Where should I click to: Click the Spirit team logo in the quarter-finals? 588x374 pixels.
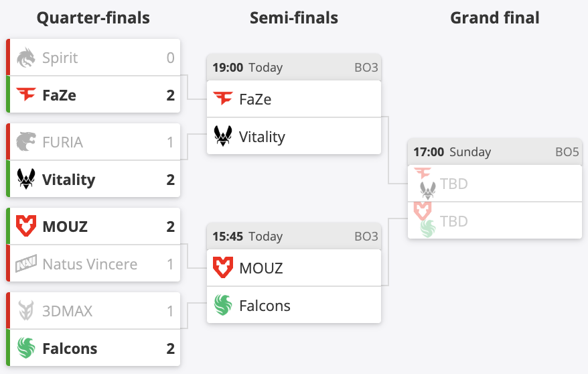(x=26, y=58)
